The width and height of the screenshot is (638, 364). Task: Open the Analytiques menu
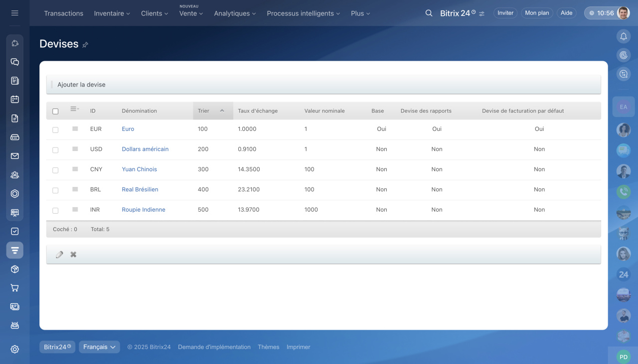[x=235, y=13]
